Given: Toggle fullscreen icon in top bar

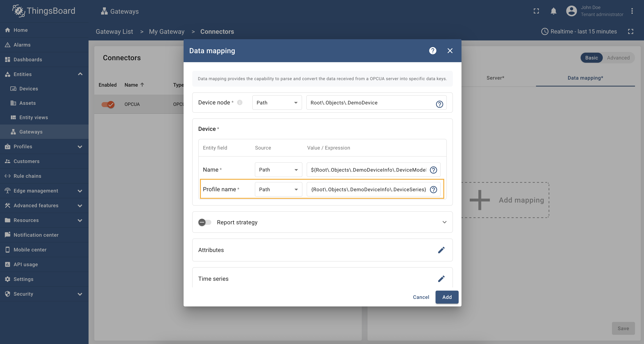Looking at the screenshot, I should [536, 11].
